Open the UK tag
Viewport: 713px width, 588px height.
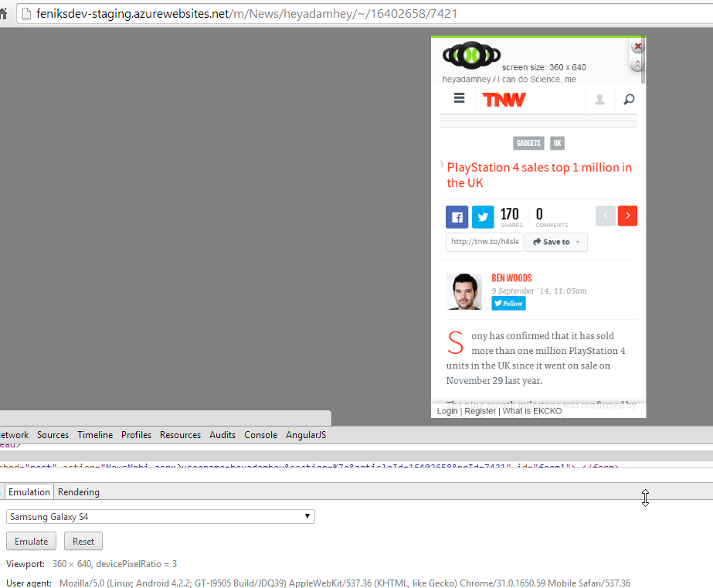click(557, 143)
